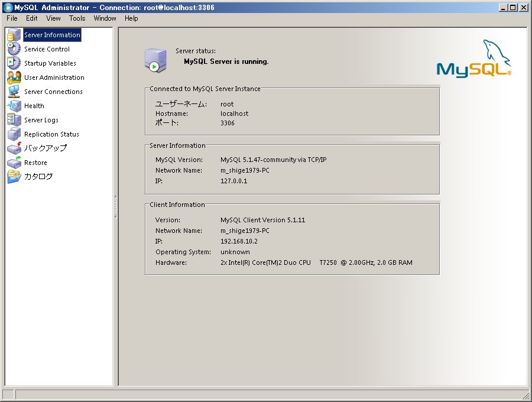Click the Server Logs icon
Screen dimensions: 532x402
coord(14,120)
